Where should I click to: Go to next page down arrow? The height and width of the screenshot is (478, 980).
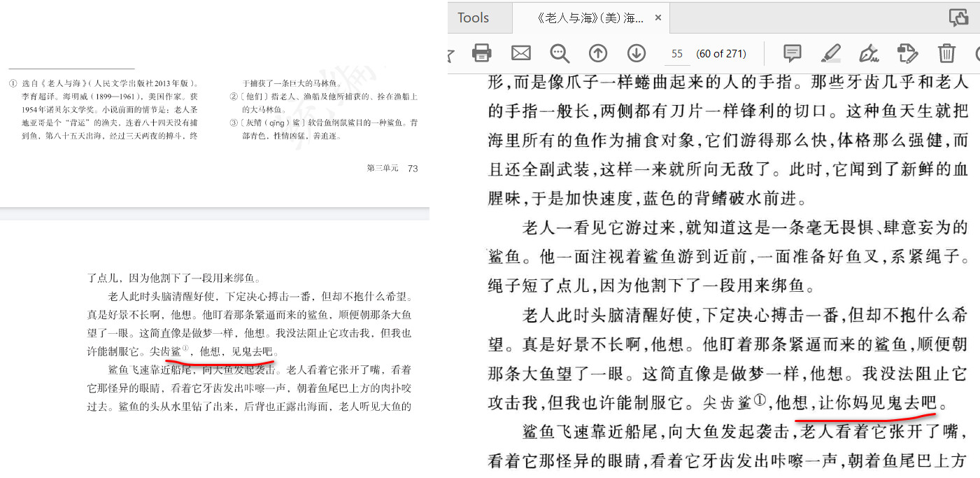pos(636,53)
